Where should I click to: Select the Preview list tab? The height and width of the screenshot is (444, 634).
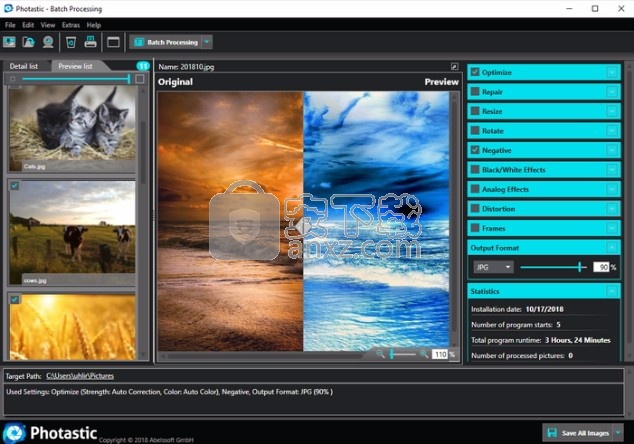[75, 66]
